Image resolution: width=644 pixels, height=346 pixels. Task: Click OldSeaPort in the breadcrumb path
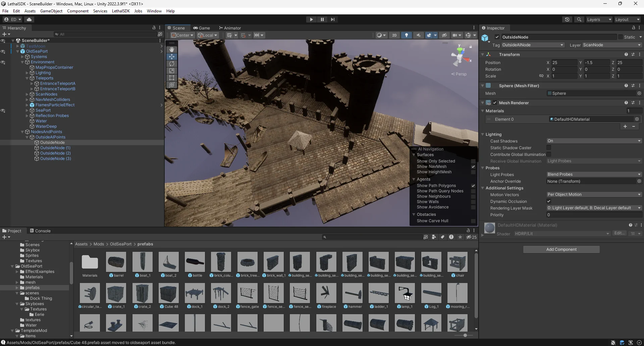pyautogui.click(x=121, y=244)
